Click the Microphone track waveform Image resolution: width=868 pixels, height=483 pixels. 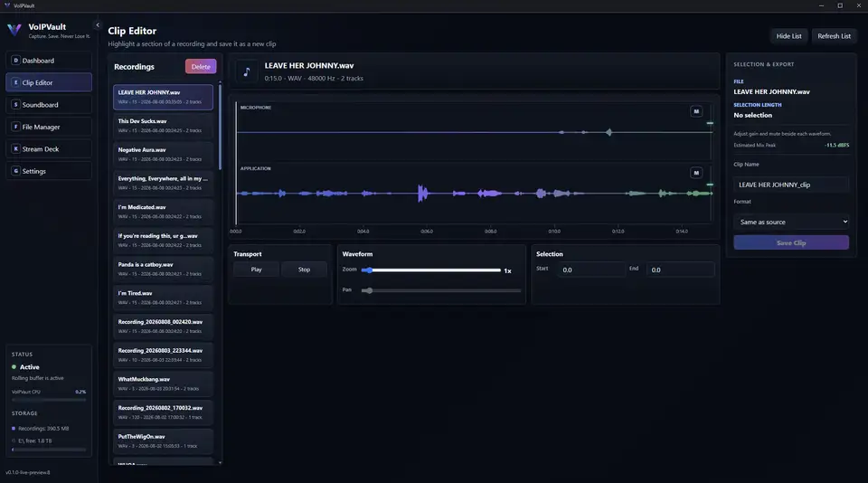(474, 132)
